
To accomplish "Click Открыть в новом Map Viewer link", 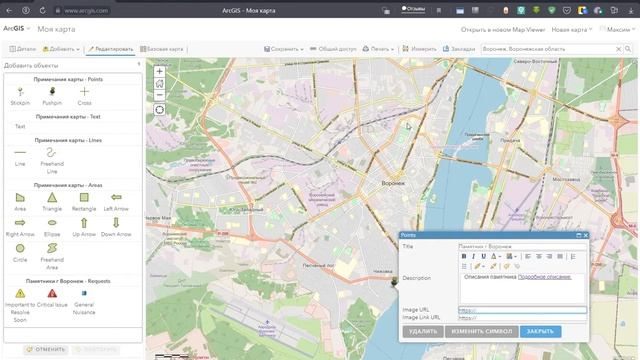I will coord(503,29).
